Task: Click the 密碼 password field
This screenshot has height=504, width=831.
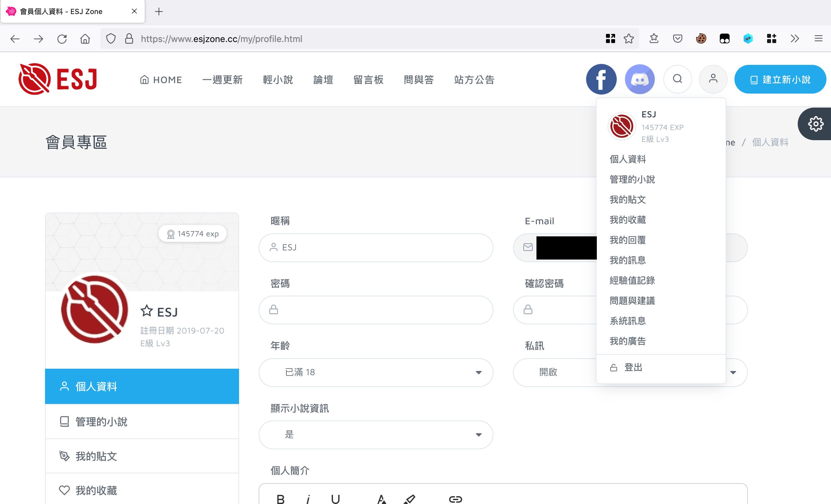Action: (x=376, y=310)
